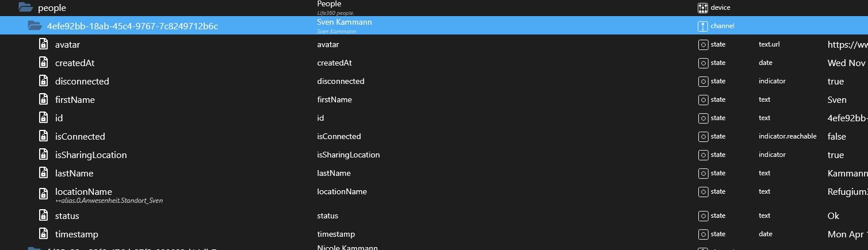The width and height of the screenshot is (868, 250).
Task: Click the createdAt file icon
Action: tap(43, 63)
